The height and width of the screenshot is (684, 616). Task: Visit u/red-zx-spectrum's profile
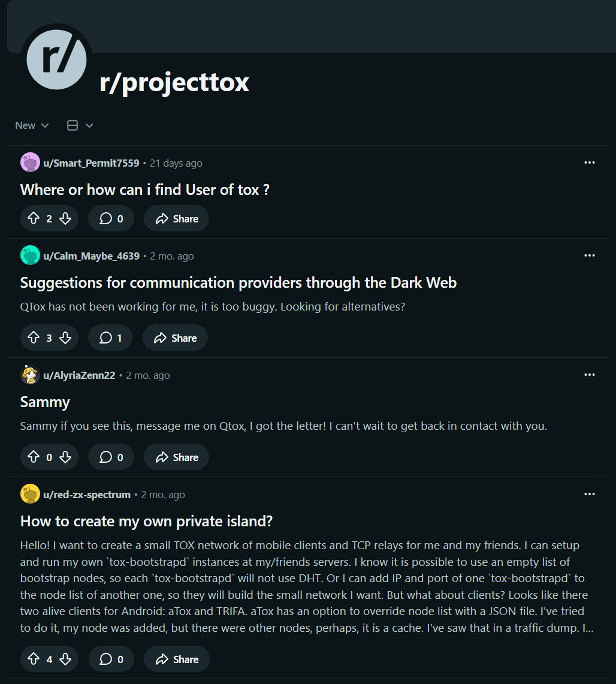click(x=86, y=495)
